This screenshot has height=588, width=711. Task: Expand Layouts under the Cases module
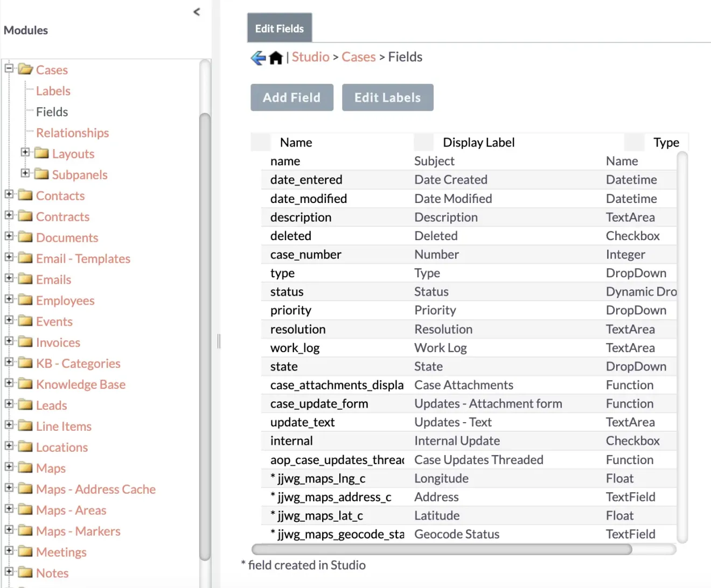coord(25,152)
